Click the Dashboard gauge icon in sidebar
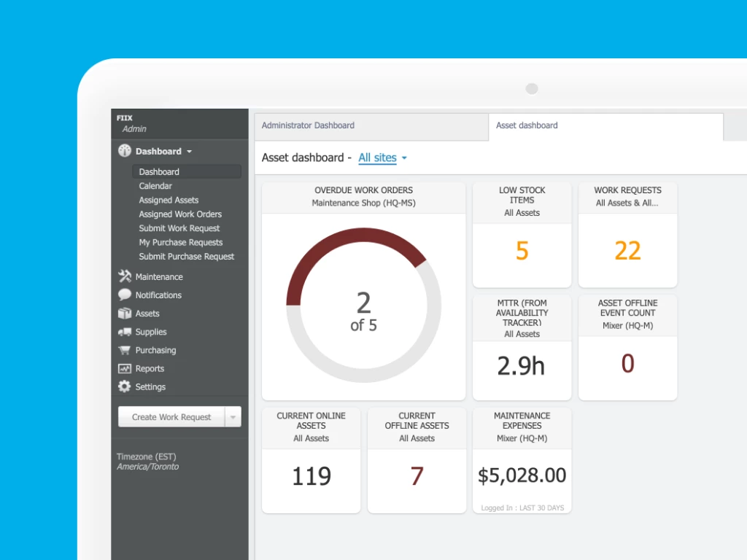 point(124,151)
